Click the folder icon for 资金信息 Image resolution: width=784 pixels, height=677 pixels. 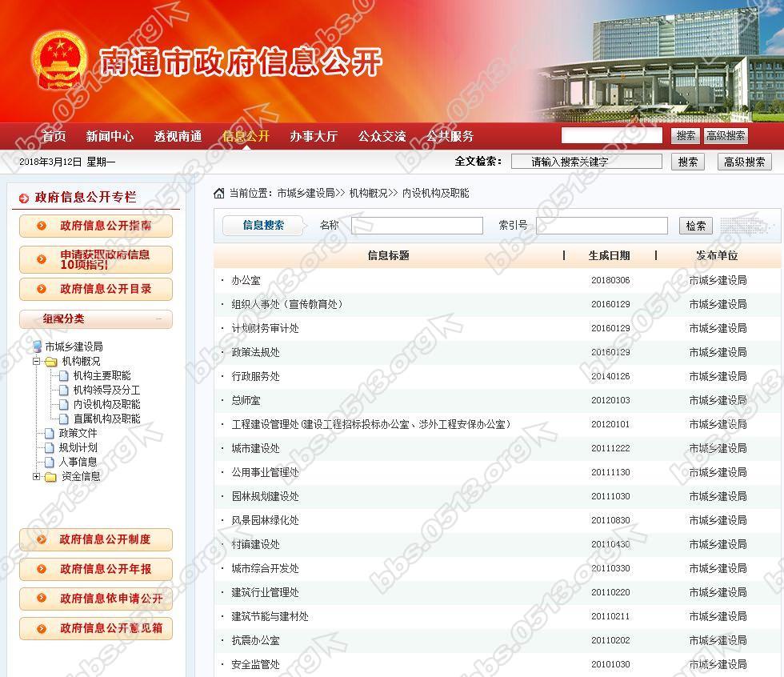(51, 477)
